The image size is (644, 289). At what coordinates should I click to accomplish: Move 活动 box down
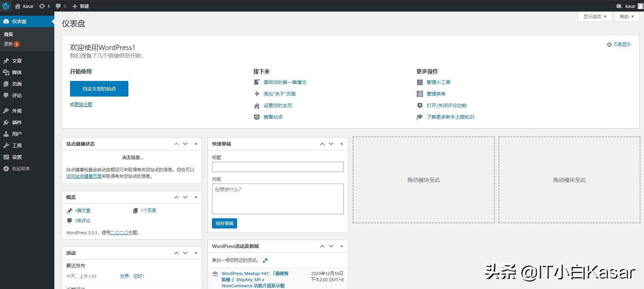[185, 253]
